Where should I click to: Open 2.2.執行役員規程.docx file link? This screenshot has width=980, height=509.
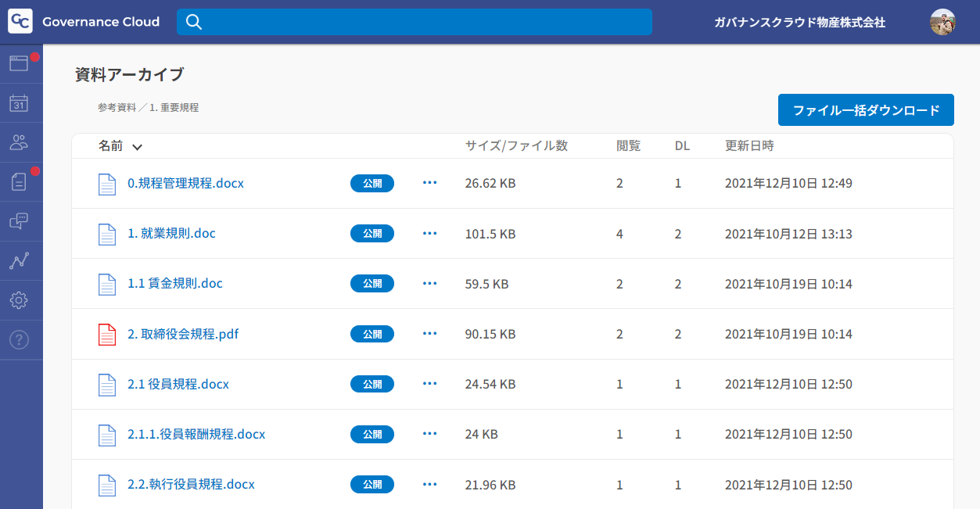(191, 484)
